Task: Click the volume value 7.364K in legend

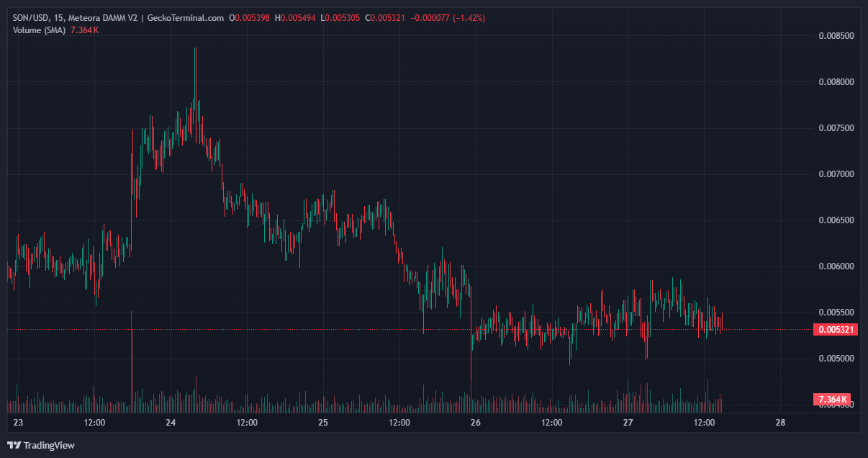Action: coord(85,30)
